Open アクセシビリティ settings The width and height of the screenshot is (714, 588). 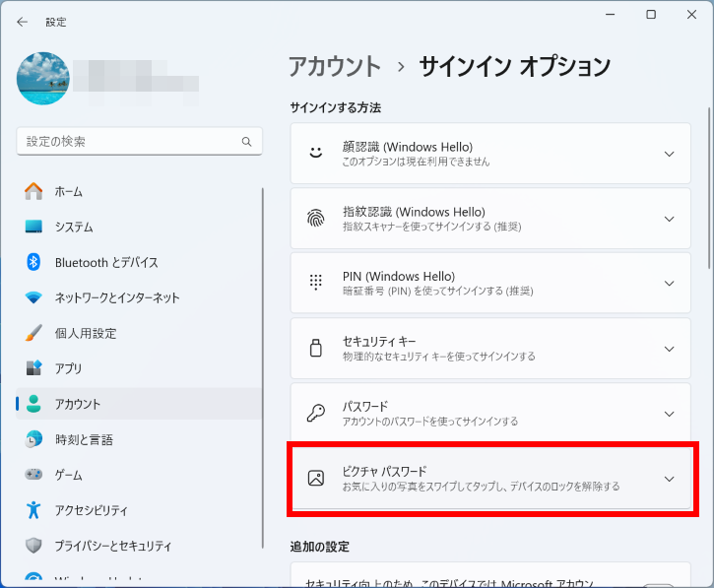click(x=139, y=509)
